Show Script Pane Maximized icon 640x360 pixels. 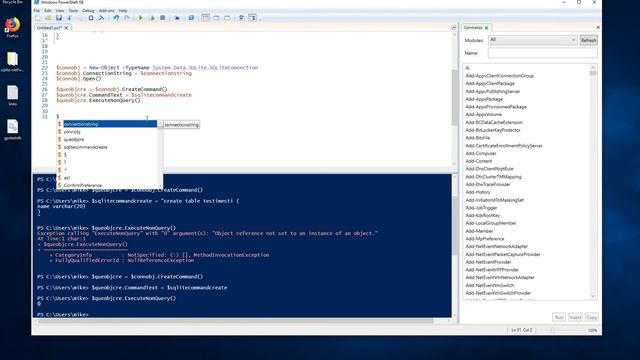(227, 18)
